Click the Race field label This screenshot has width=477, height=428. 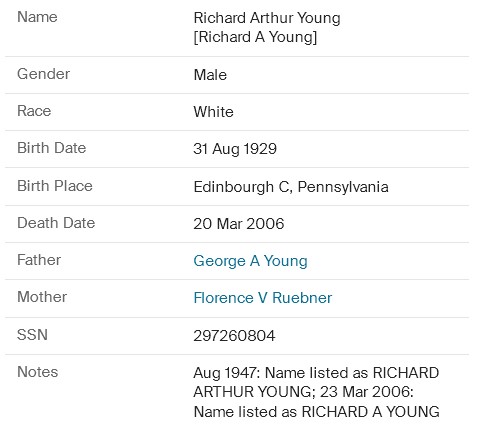pyautogui.click(x=34, y=111)
